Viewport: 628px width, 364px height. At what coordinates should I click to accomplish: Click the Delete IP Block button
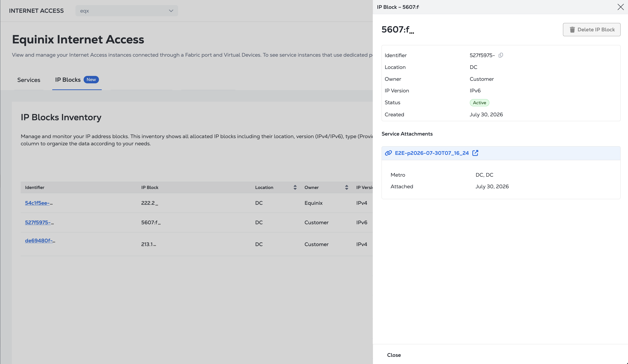(592, 30)
